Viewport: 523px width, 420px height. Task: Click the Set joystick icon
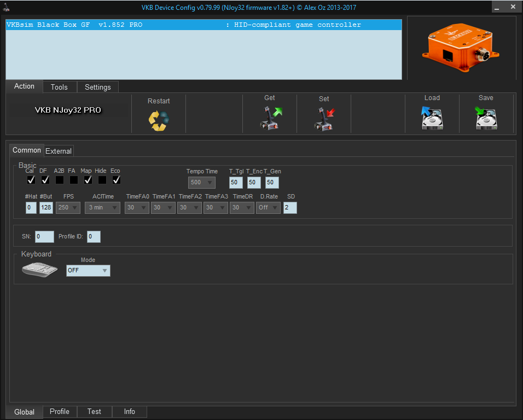coord(324,119)
